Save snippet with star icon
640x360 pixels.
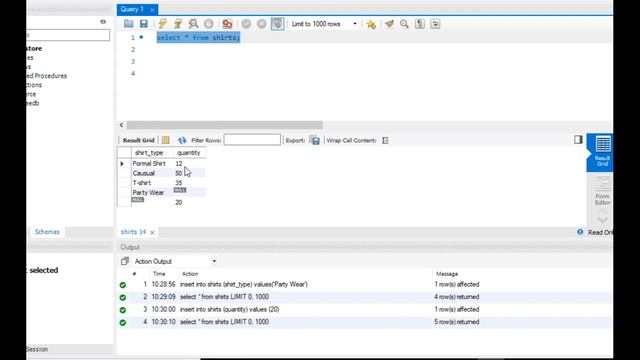pyautogui.click(x=371, y=24)
